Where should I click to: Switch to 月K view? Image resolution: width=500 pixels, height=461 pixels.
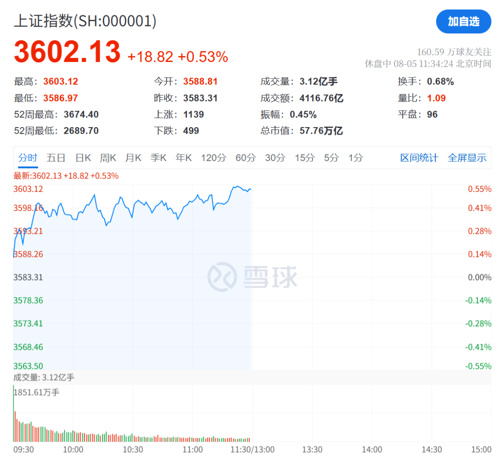[133, 158]
